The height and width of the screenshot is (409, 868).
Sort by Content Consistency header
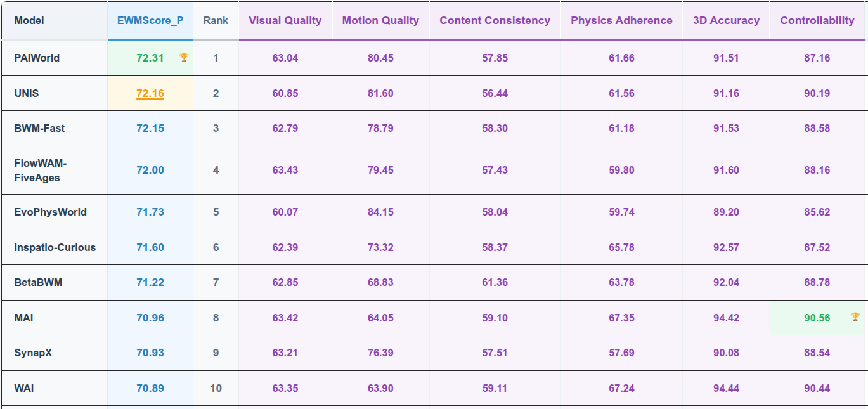[495, 20]
